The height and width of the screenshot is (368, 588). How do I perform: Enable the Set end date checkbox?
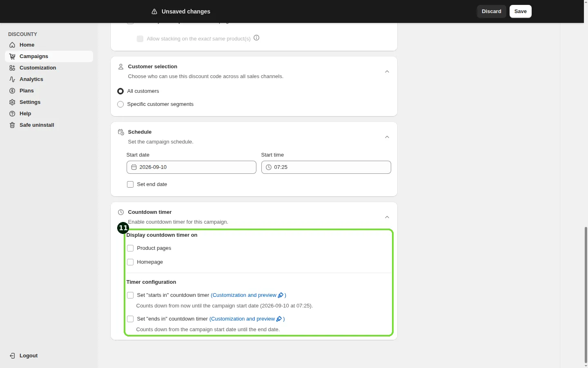(x=130, y=184)
